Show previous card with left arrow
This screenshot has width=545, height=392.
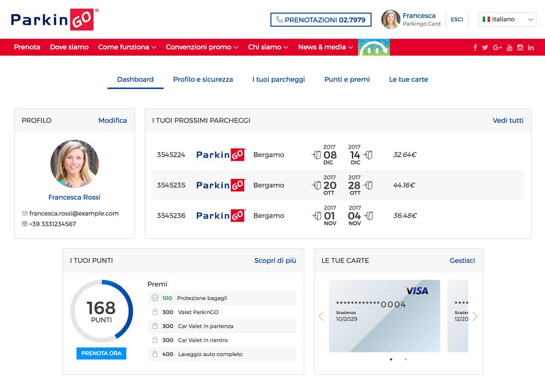pos(321,316)
